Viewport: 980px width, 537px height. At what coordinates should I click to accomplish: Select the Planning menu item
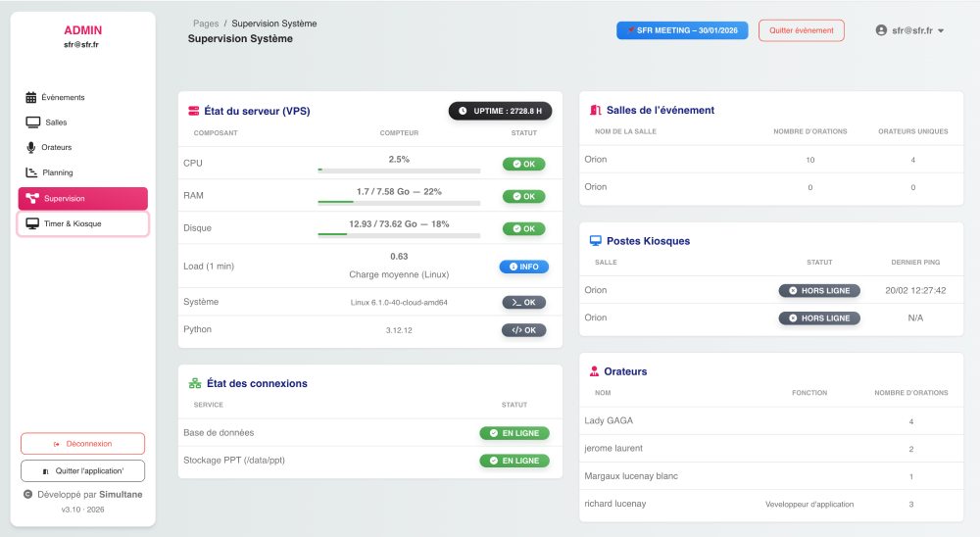83,172
